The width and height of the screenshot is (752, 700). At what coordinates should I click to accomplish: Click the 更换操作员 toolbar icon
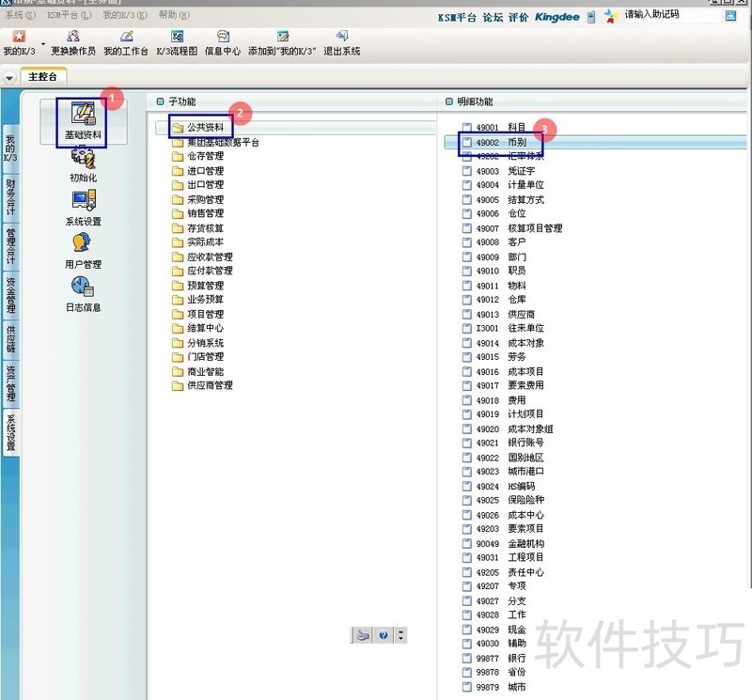point(72,37)
